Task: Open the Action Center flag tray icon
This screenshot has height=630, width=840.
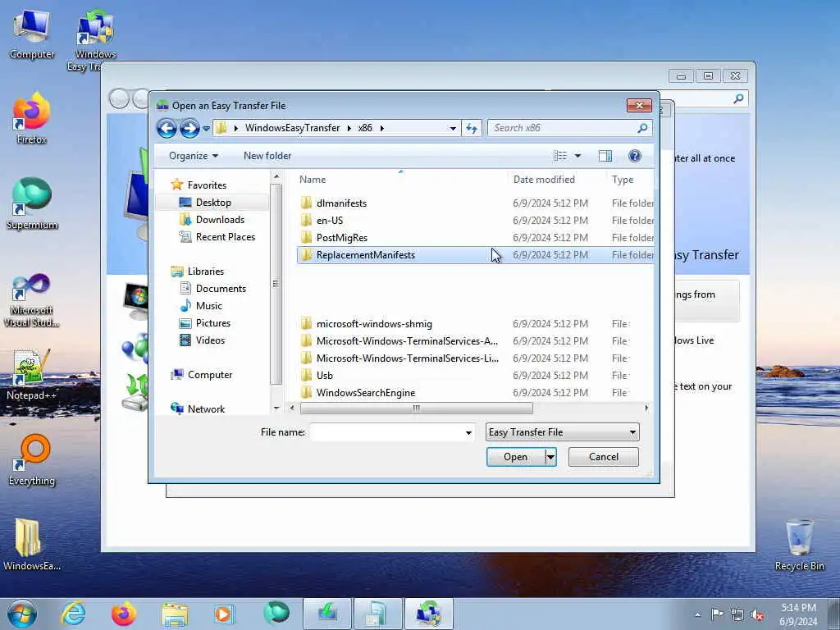Action: (717, 614)
